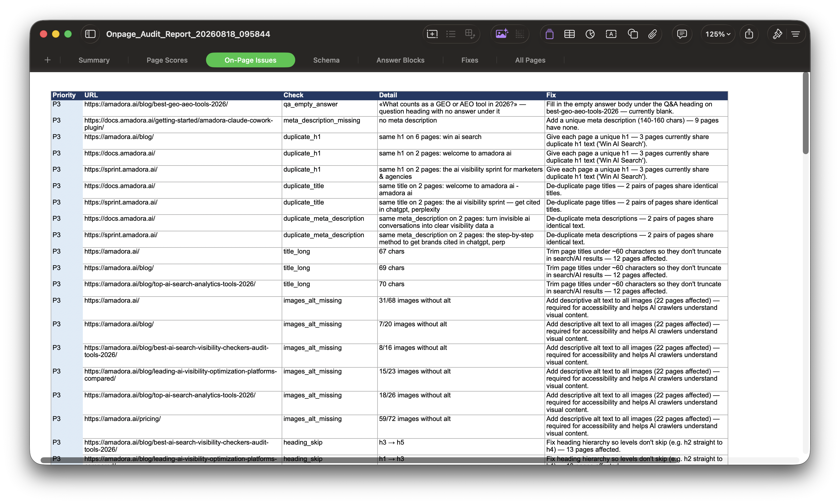The width and height of the screenshot is (840, 504).
Task: Select '59/72 images without alt' cell
Action: coord(461,426)
